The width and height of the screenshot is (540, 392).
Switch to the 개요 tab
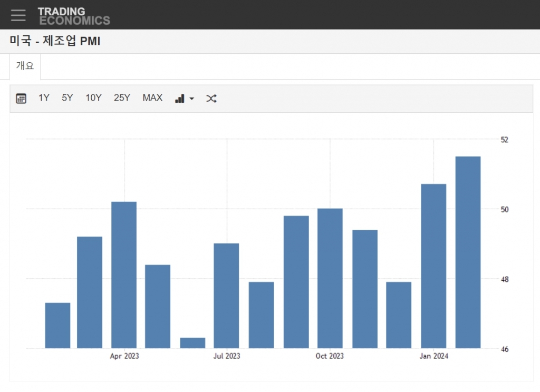pos(25,66)
